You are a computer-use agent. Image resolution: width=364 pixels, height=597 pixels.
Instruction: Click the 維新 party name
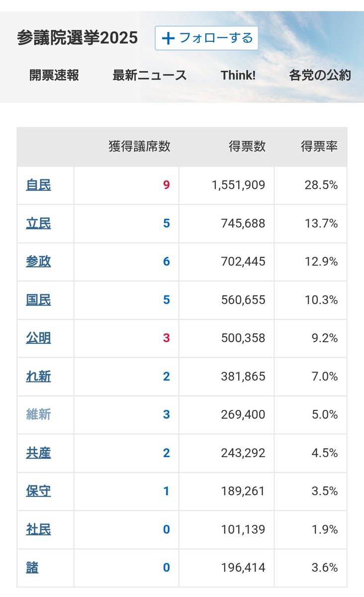coord(38,414)
